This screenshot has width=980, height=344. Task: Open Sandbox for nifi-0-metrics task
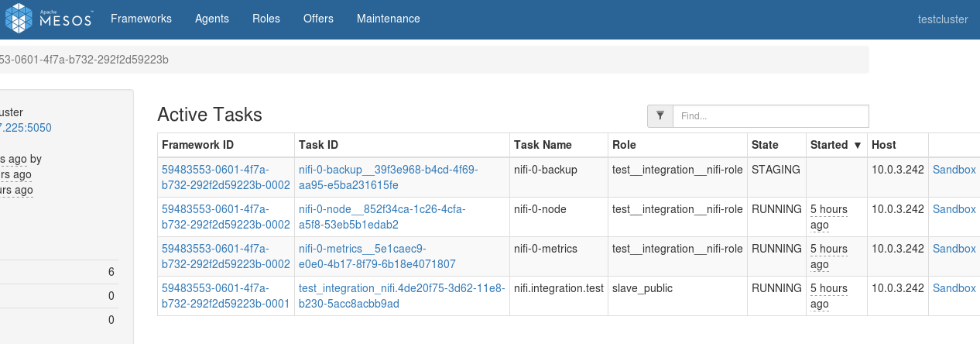954,249
